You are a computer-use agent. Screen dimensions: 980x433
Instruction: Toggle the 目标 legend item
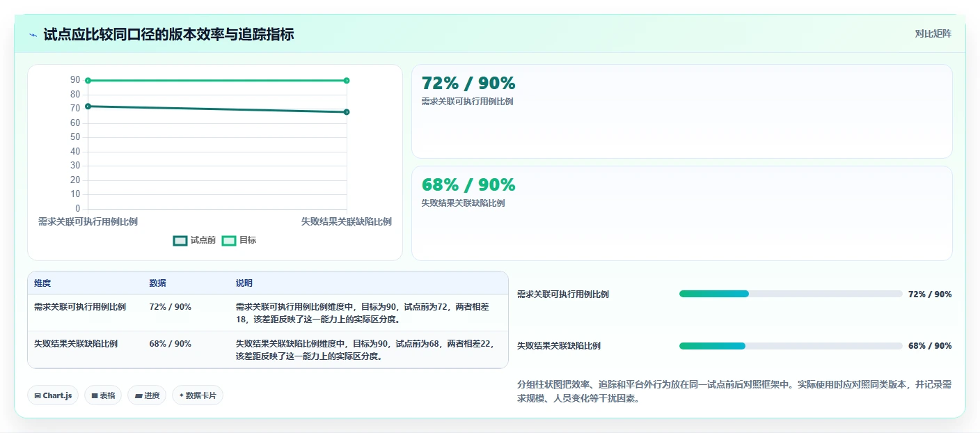(x=239, y=240)
